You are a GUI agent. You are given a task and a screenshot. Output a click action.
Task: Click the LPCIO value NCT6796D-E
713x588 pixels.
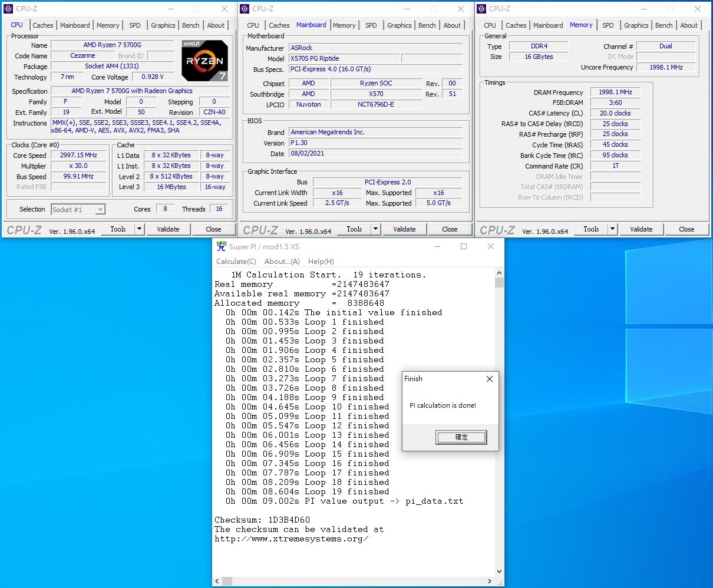pyautogui.click(x=376, y=105)
